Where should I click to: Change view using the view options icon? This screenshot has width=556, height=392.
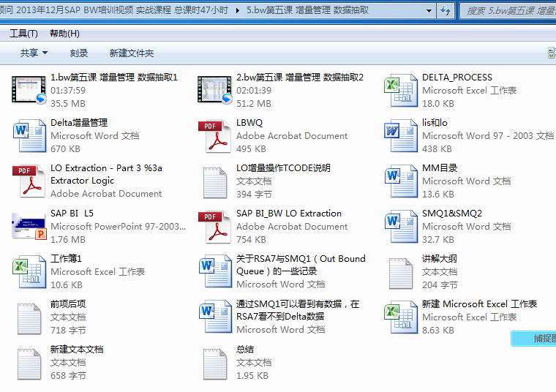pos(552,53)
